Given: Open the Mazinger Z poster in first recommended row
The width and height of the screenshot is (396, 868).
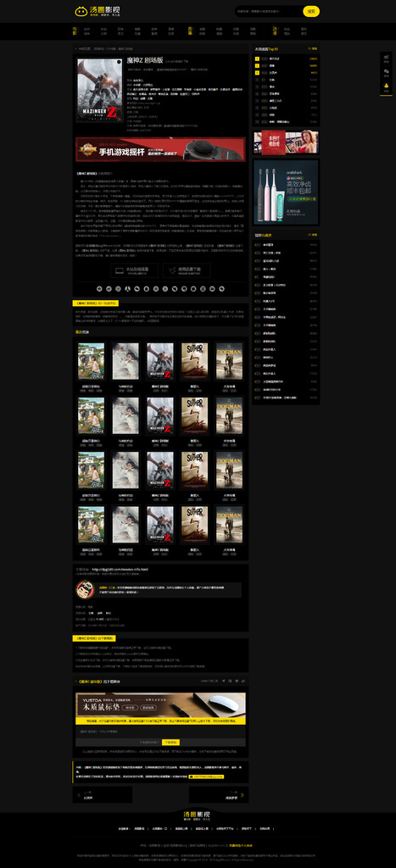Looking at the screenshot, I should click(x=160, y=361).
